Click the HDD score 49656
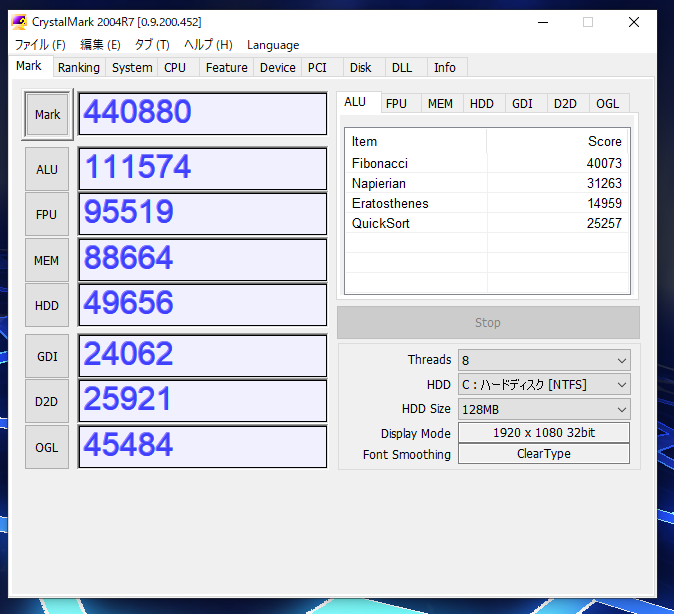Image resolution: width=674 pixels, height=614 pixels. coord(202,305)
